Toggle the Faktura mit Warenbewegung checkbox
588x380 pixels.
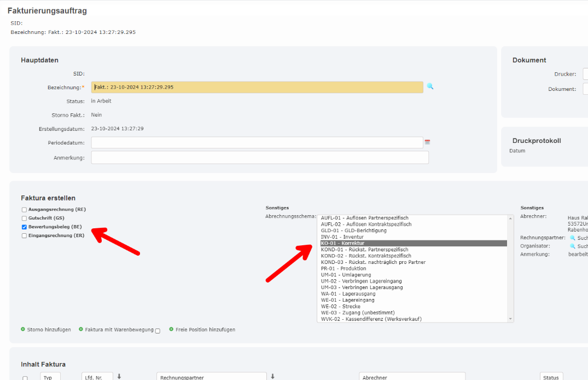pyautogui.click(x=158, y=331)
